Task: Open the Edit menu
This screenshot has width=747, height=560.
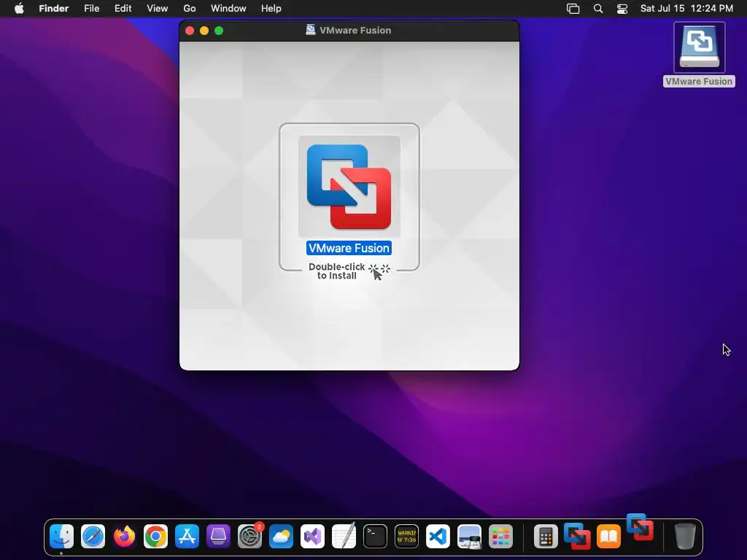Action: click(x=123, y=9)
